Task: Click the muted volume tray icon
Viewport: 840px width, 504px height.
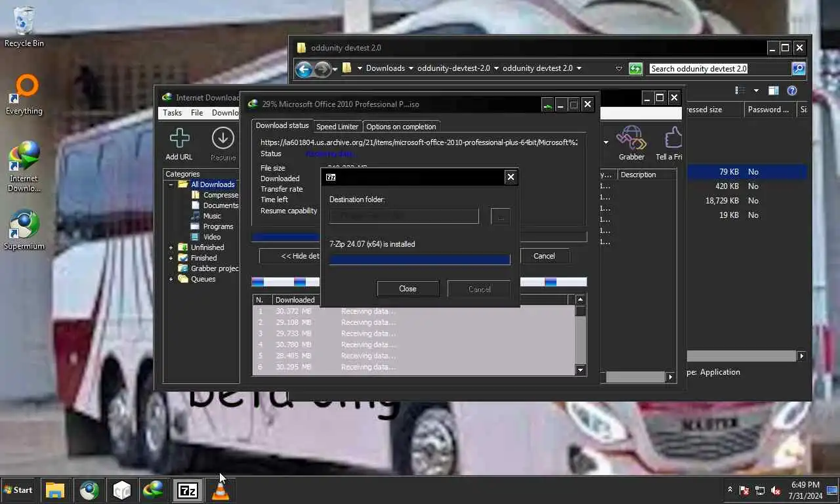Action: click(x=776, y=490)
